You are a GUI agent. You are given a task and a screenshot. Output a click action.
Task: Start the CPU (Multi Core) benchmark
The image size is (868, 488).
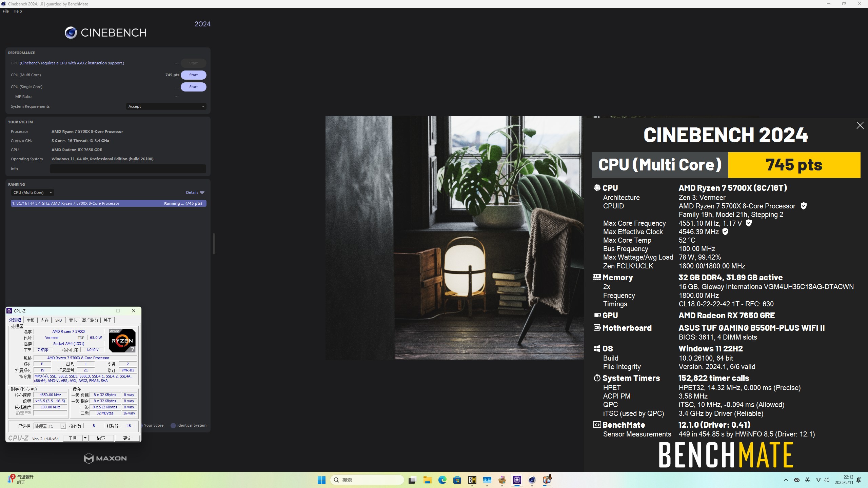pyautogui.click(x=193, y=75)
